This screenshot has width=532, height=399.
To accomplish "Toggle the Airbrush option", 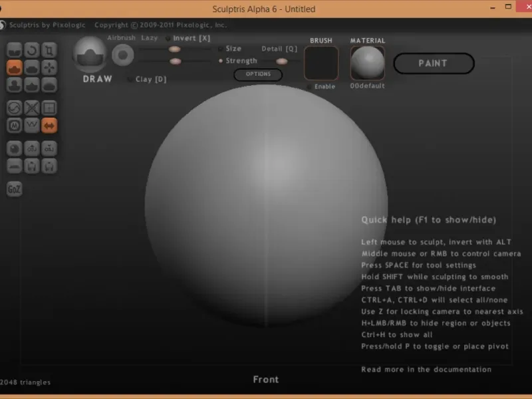I will (121, 38).
